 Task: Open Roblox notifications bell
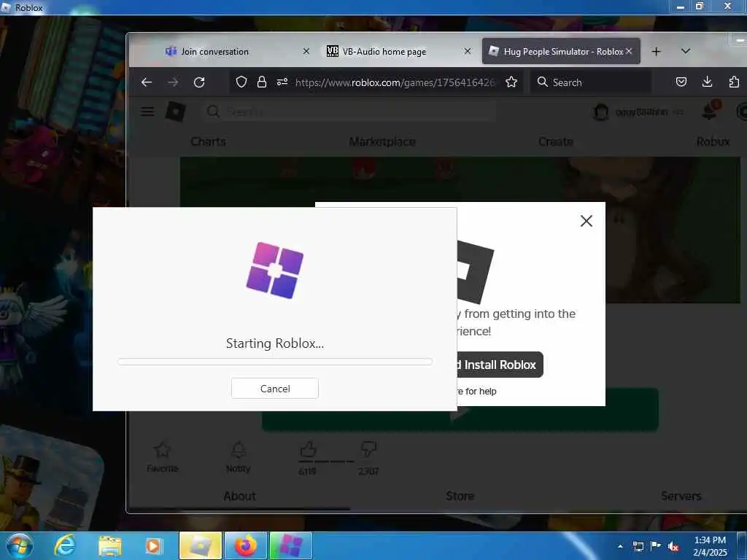point(710,112)
